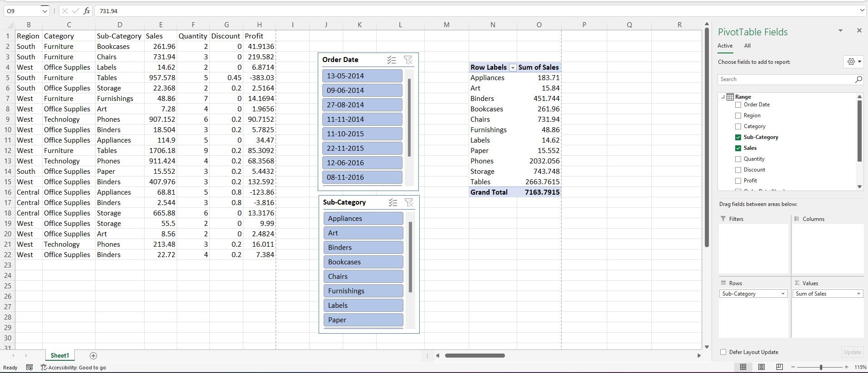Enable the Defer Layout Update checkbox

tap(723, 352)
